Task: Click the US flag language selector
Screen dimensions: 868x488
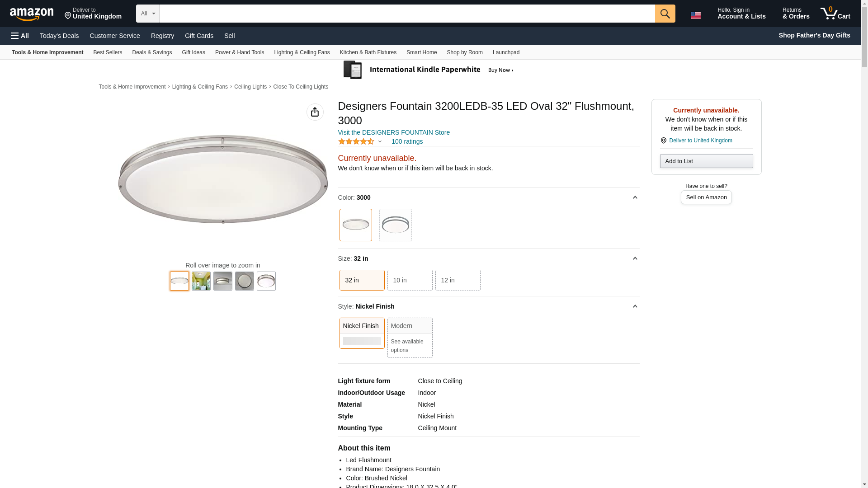Action: (x=695, y=15)
